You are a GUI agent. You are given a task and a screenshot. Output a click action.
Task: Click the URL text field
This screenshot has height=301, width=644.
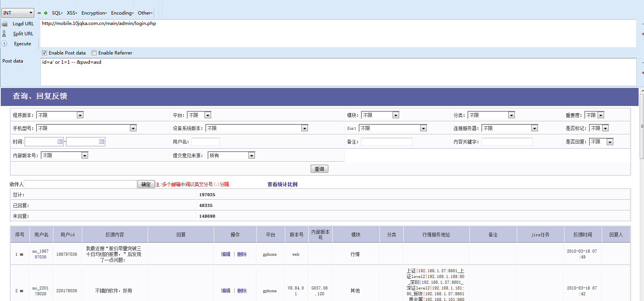pos(338,33)
